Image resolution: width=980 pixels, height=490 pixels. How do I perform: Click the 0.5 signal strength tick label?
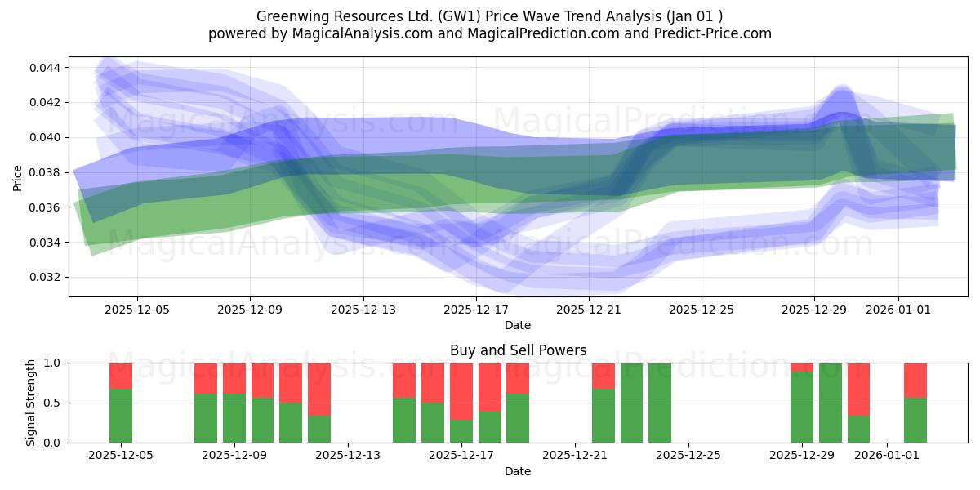[53, 403]
